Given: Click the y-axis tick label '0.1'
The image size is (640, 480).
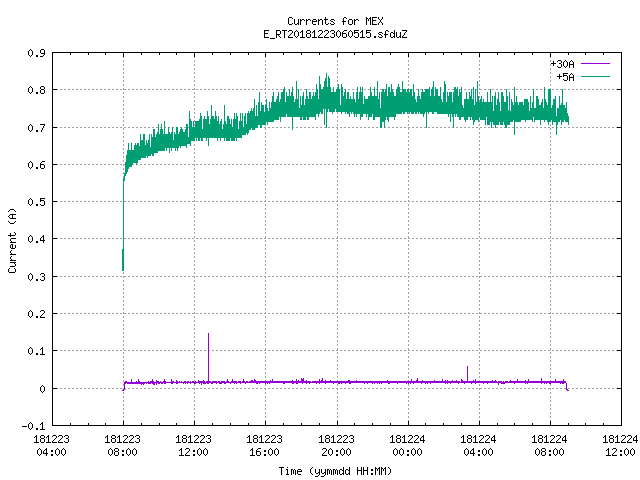Looking at the screenshot, I should pyautogui.click(x=36, y=351).
